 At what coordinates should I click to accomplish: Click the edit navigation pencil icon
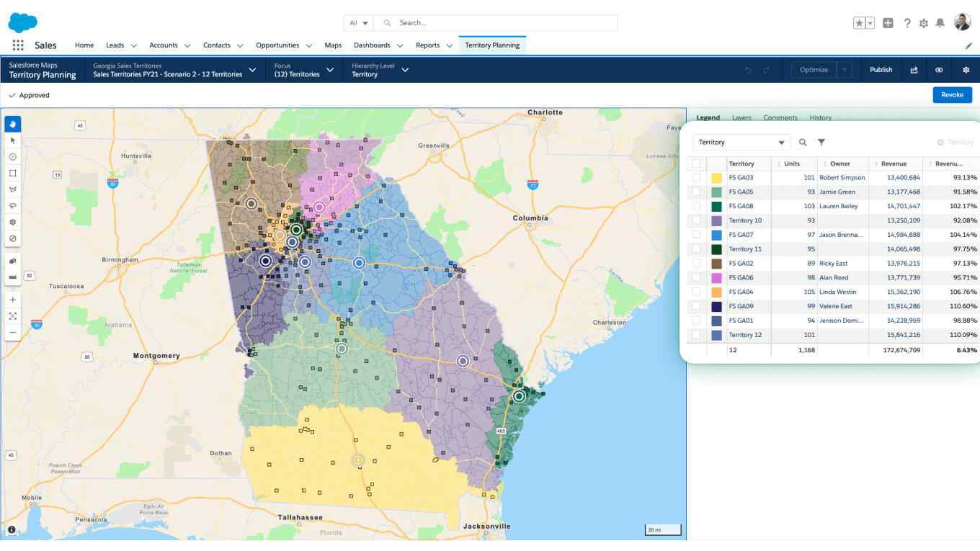tap(968, 45)
